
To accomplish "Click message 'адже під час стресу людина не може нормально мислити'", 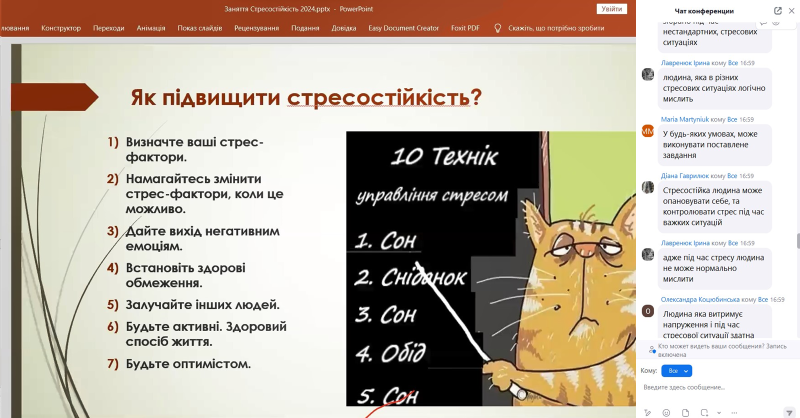I will (714, 268).
